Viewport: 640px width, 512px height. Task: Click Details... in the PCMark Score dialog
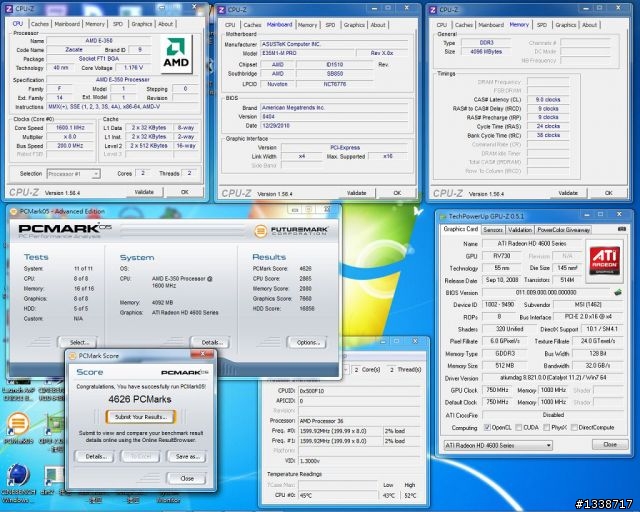click(96, 456)
